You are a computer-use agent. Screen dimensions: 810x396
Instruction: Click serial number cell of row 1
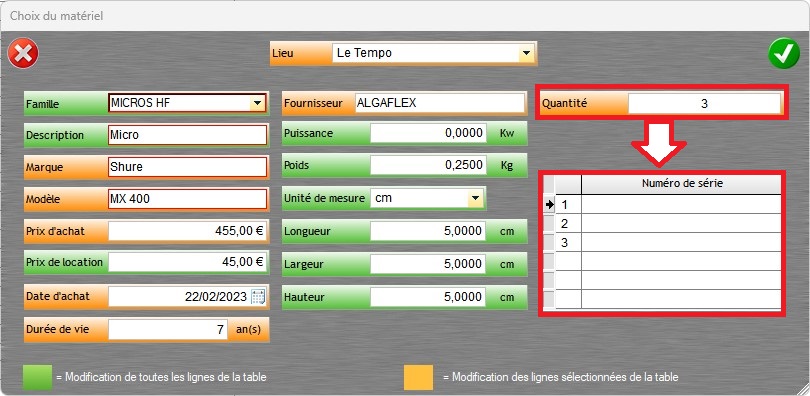681,204
